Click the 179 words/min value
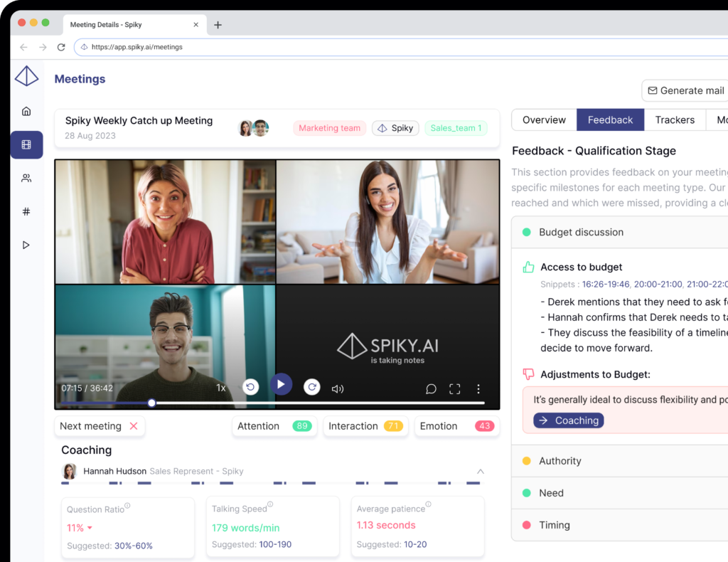 point(245,528)
